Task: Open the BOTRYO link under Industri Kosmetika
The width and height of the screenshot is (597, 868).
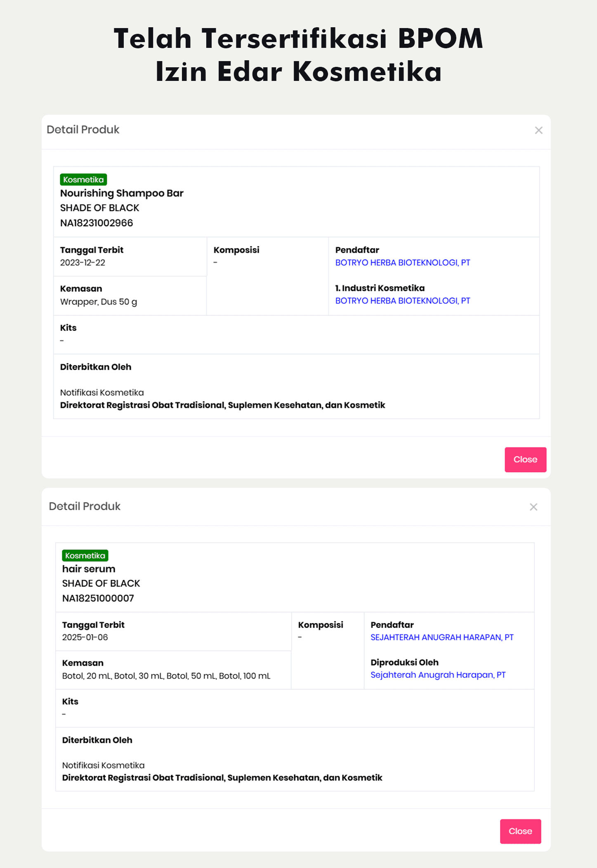Action: pyautogui.click(x=403, y=301)
